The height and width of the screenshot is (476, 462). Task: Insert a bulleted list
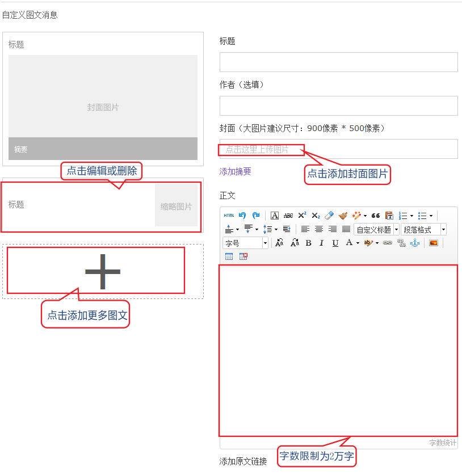click(x=422, y=216)
